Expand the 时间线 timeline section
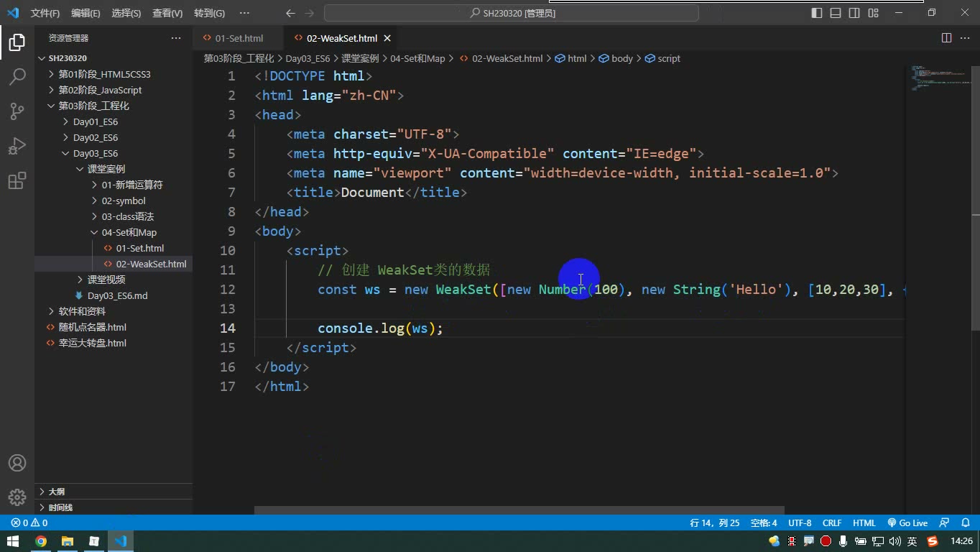 (60, 507)
